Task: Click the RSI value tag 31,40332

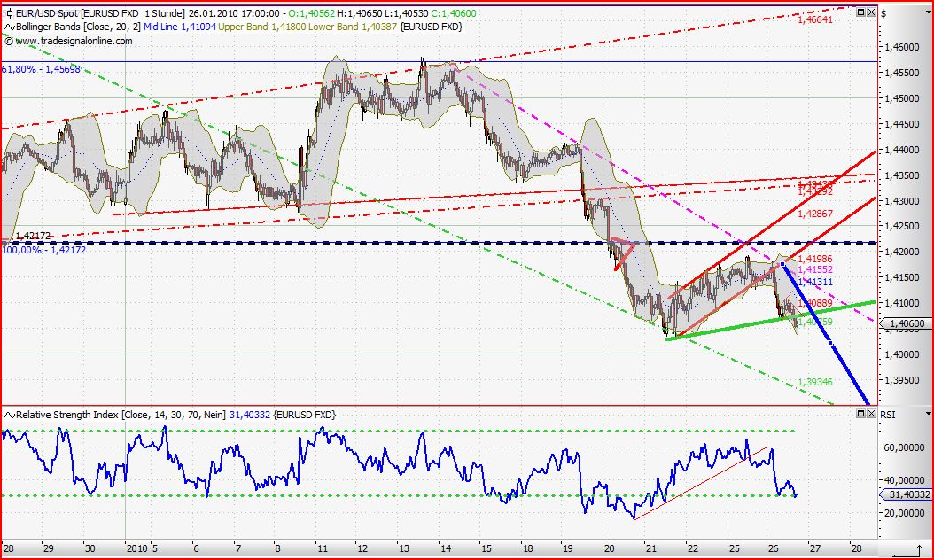Action: click(x=907, y=494)
